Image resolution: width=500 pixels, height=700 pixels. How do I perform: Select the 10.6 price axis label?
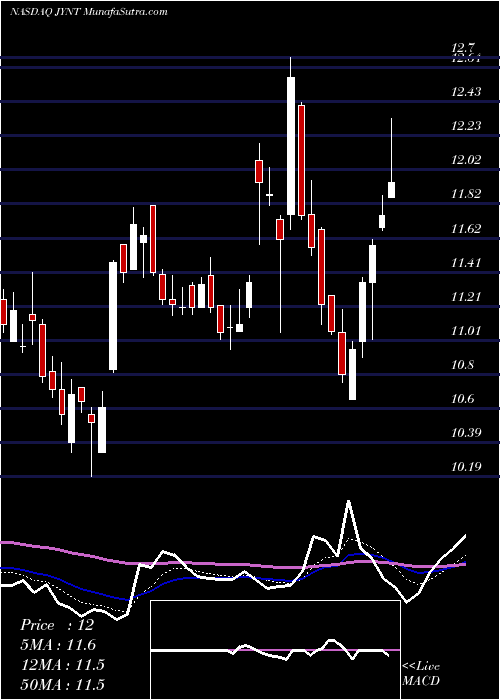click(463, 399)
